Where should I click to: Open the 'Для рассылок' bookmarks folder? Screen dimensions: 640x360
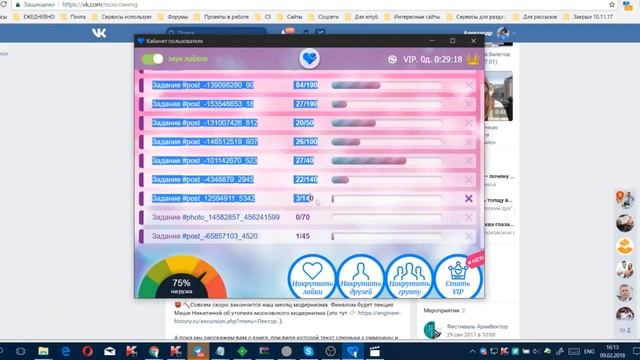point(535,17)
